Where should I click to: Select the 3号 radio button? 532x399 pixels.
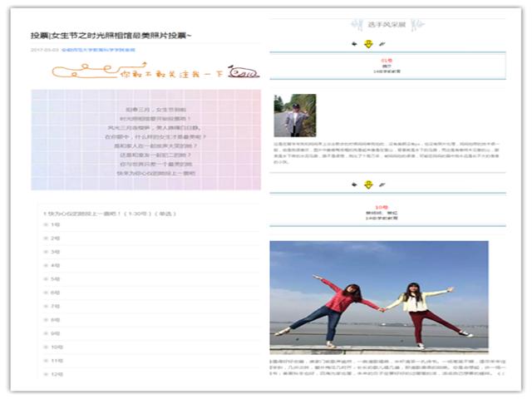[x=46, y=252]
